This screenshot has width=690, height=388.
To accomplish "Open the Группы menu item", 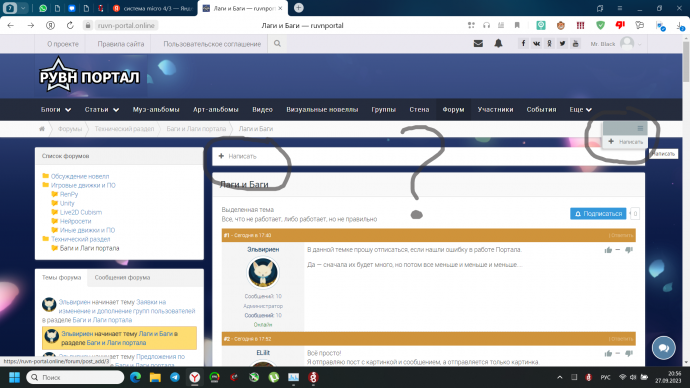I will tap(383, 110).
